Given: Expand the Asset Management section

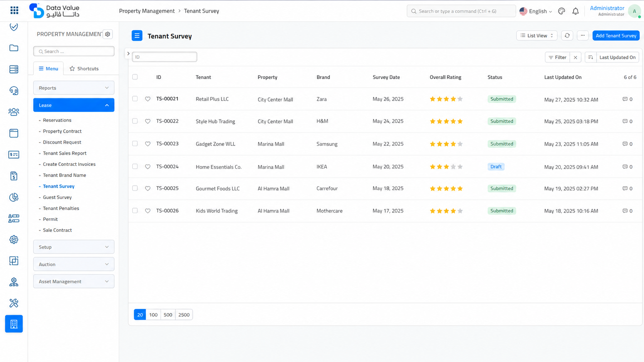Looking at the screenshot, I should 74,282.
